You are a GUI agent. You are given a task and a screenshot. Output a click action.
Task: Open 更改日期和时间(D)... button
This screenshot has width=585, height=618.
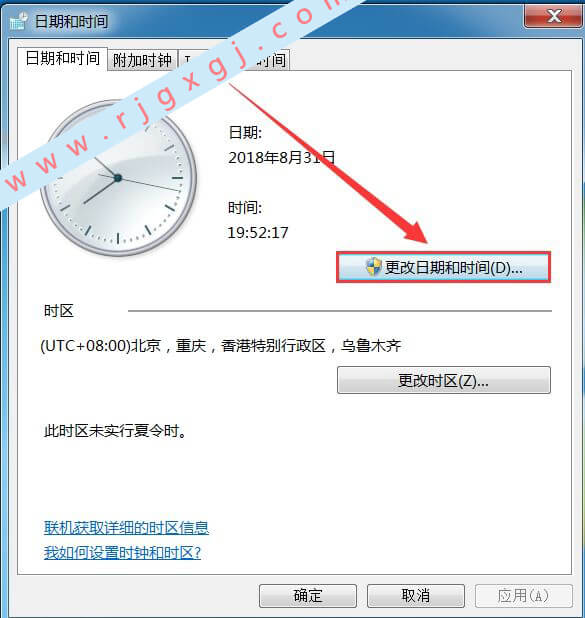pos(443,268)
